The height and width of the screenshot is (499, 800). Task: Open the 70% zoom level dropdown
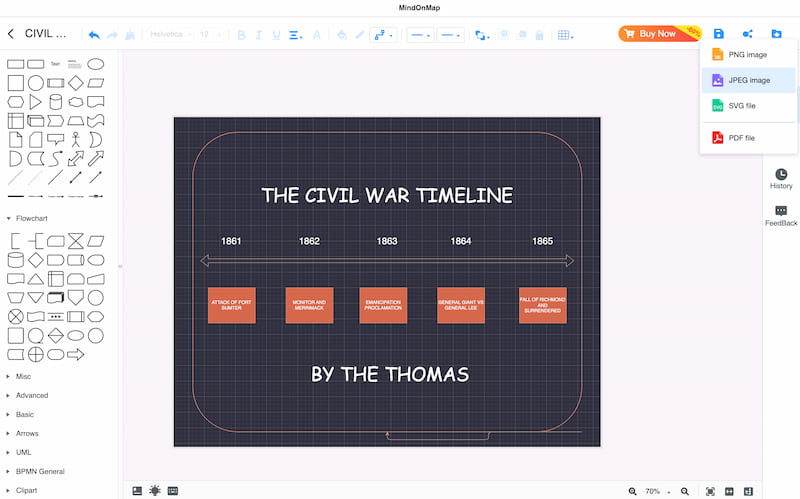(x=657, y=491)
